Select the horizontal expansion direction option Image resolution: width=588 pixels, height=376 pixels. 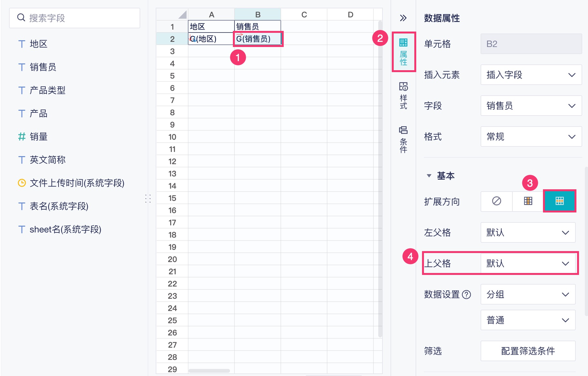559,201
